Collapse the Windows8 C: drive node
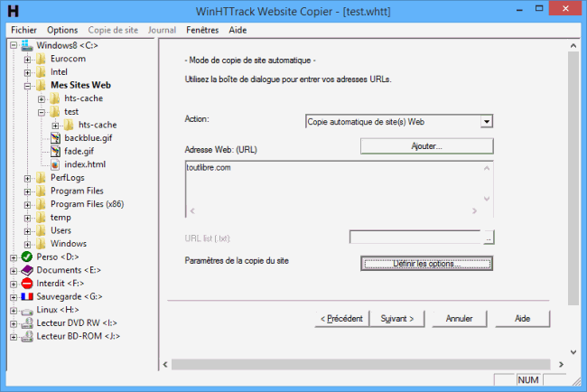This screenshot has height=392, width=587. (x=14, y=45)
